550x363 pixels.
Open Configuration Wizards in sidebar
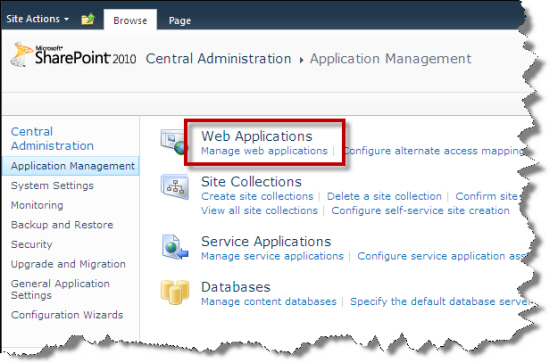[67, 315]
